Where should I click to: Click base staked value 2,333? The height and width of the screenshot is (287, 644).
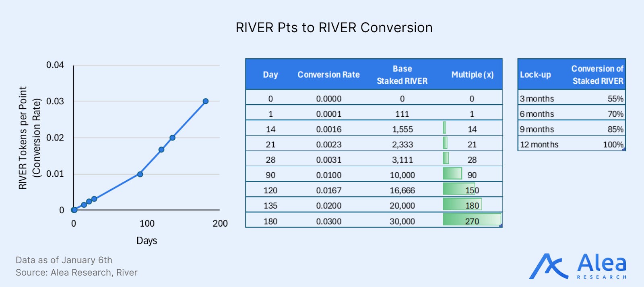(402, 145)
